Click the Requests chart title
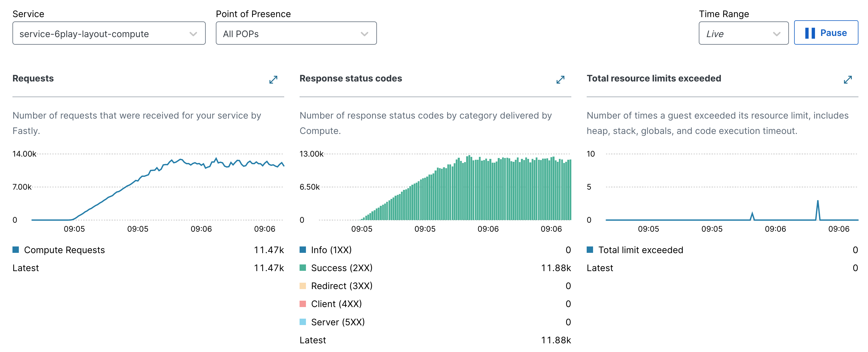The height and width of the screenshot is (352, 868). click(x=33, y=78)
